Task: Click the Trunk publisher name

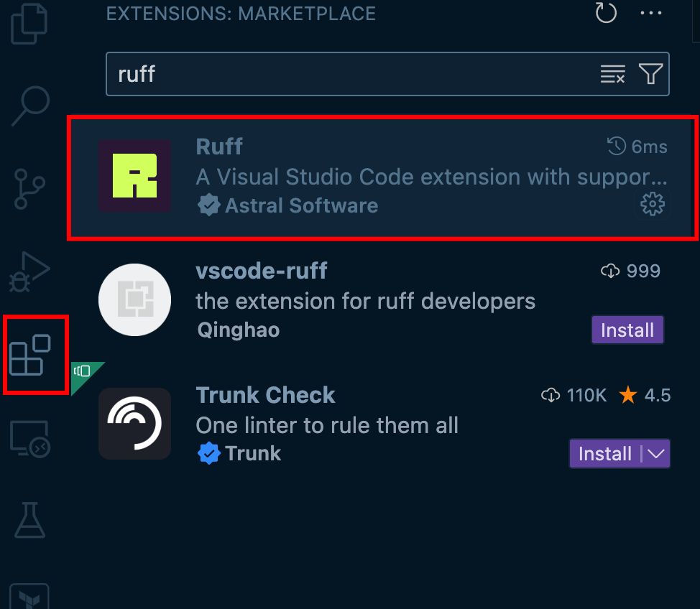Action: 253,454
